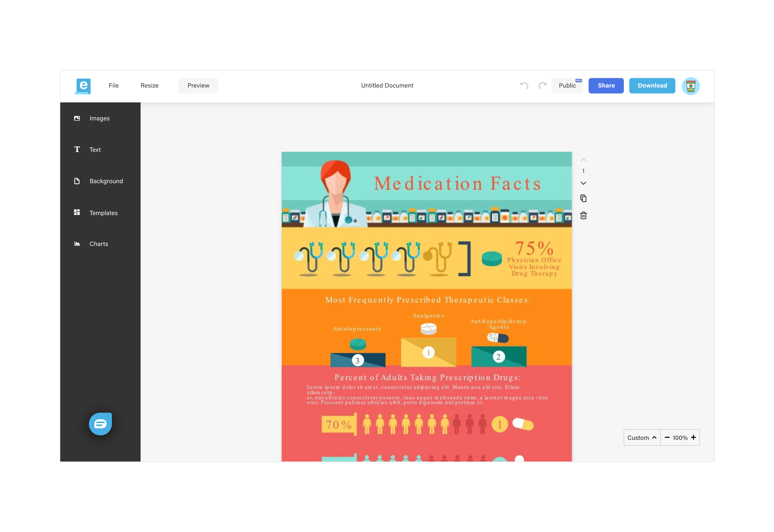Move page down with the chevron
The width and height of the screenshot is (774, 532).
pyautogui.click(x=583, y=183)
